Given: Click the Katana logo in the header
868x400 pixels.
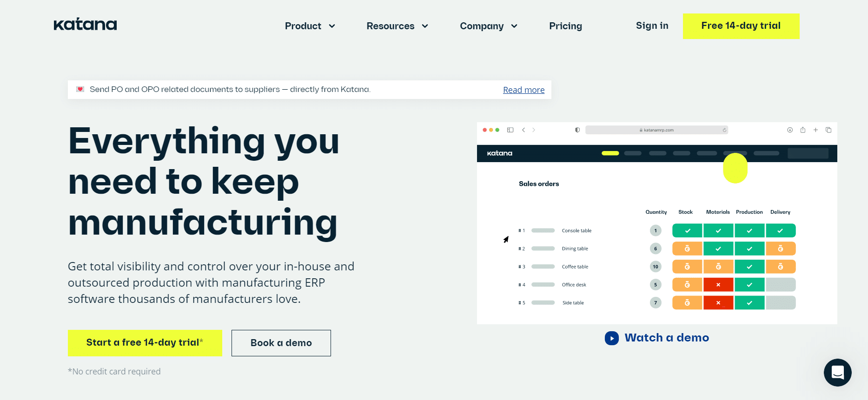Looking at the screenshot, I should pos(85,25).
